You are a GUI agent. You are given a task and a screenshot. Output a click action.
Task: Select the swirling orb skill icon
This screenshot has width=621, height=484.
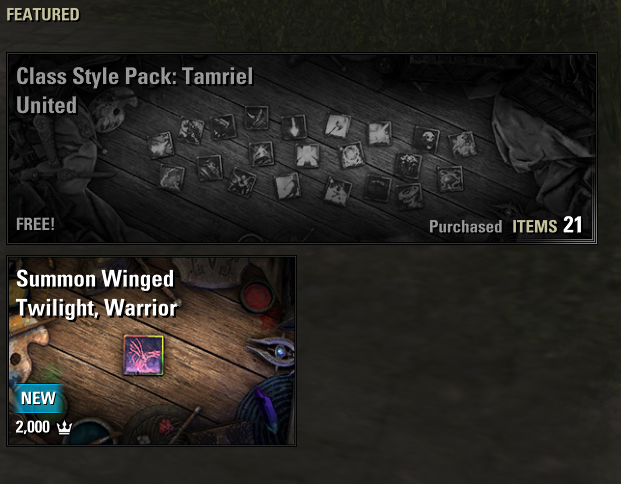click(x=351, y=155)
